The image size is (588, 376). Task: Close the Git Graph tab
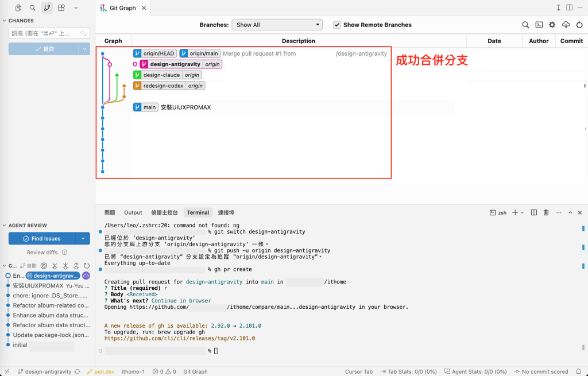point(144,8)
